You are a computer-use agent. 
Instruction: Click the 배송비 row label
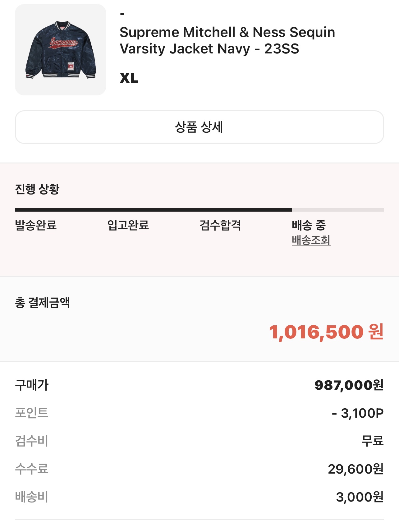32,497
